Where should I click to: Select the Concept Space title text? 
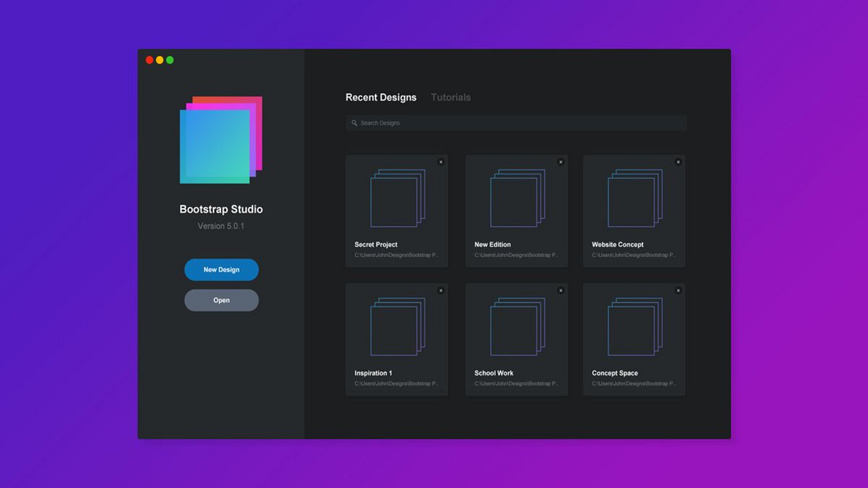(615, 373)
